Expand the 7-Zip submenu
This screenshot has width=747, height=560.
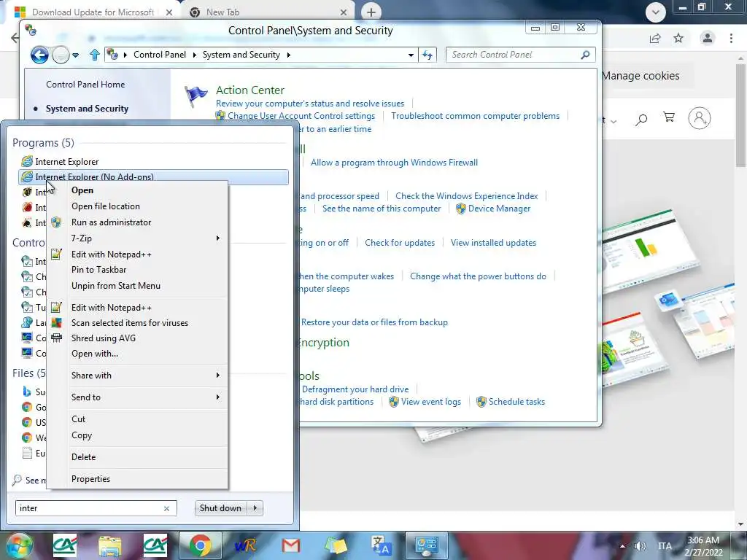[217, 238]
